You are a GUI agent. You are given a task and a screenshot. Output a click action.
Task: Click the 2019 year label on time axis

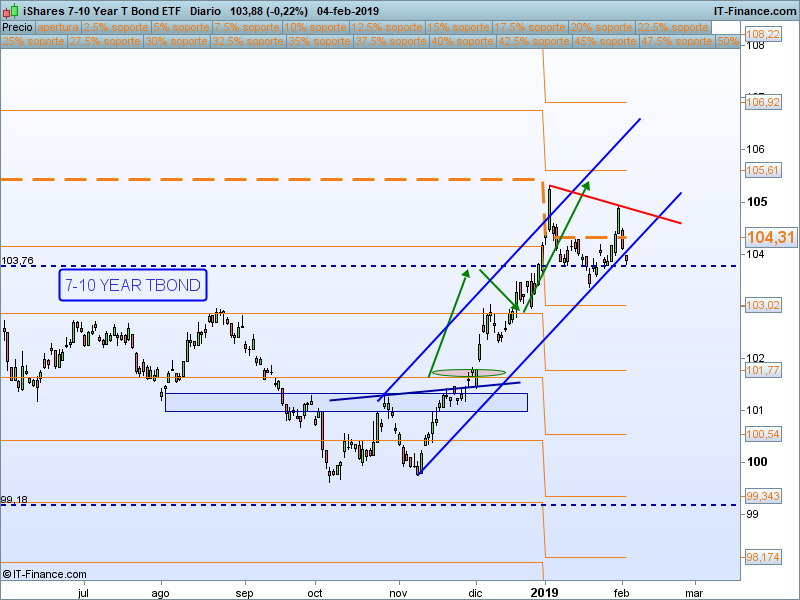(x=544, y=593)
